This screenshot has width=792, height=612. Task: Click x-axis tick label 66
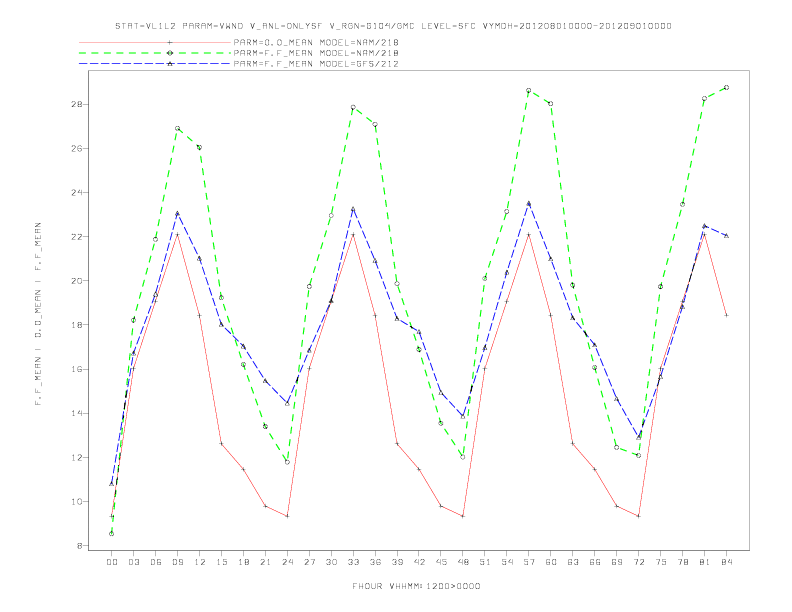[595, 562]
